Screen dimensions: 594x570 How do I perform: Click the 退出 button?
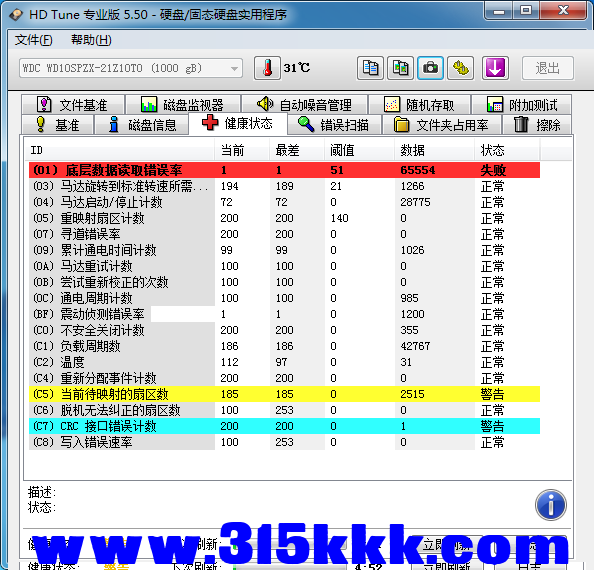tap(548, 68)
